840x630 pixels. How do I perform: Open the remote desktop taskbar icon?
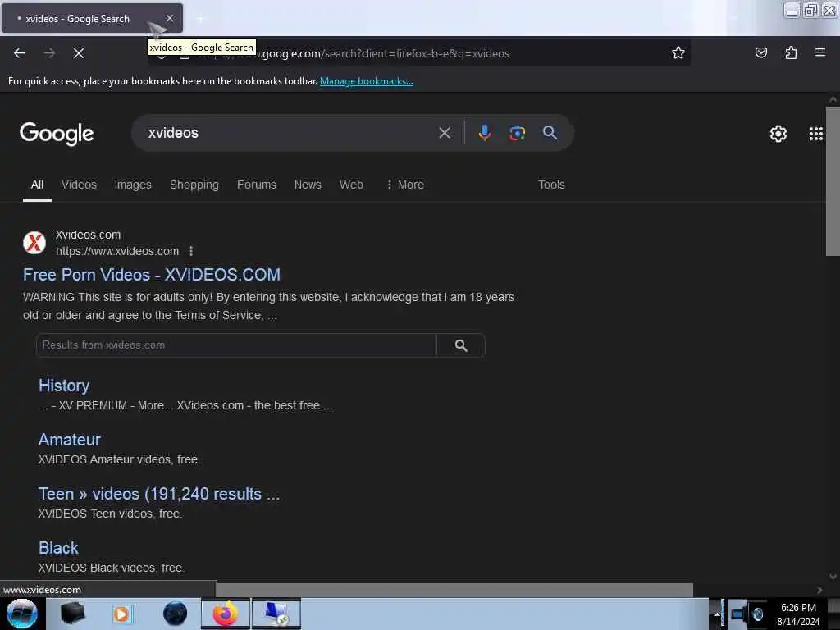(276, 614)
